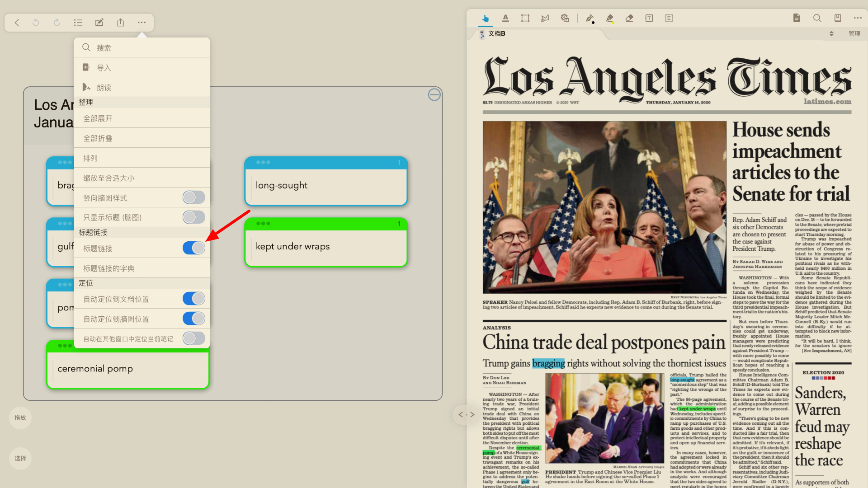This screenshot has height=488, width=868.
Task: Select the rectangle excerpt tool
Action: coord(525,18)
